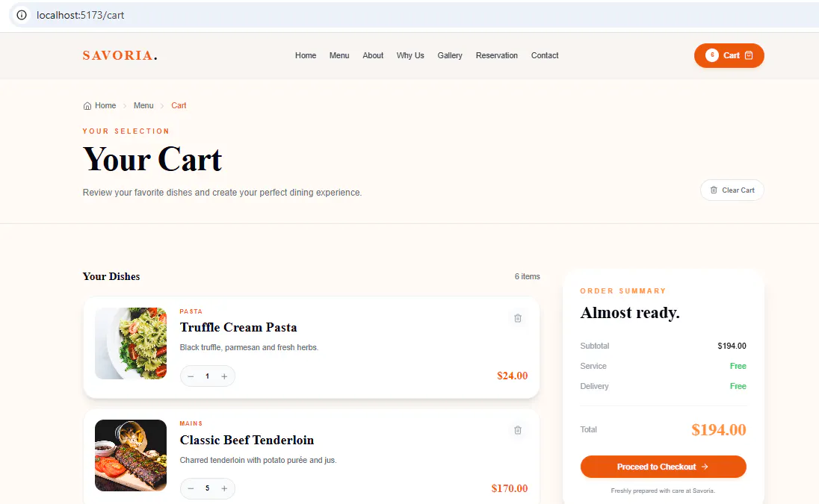
Task: Click the large $194.00 total amount
Action: [719, 430]
